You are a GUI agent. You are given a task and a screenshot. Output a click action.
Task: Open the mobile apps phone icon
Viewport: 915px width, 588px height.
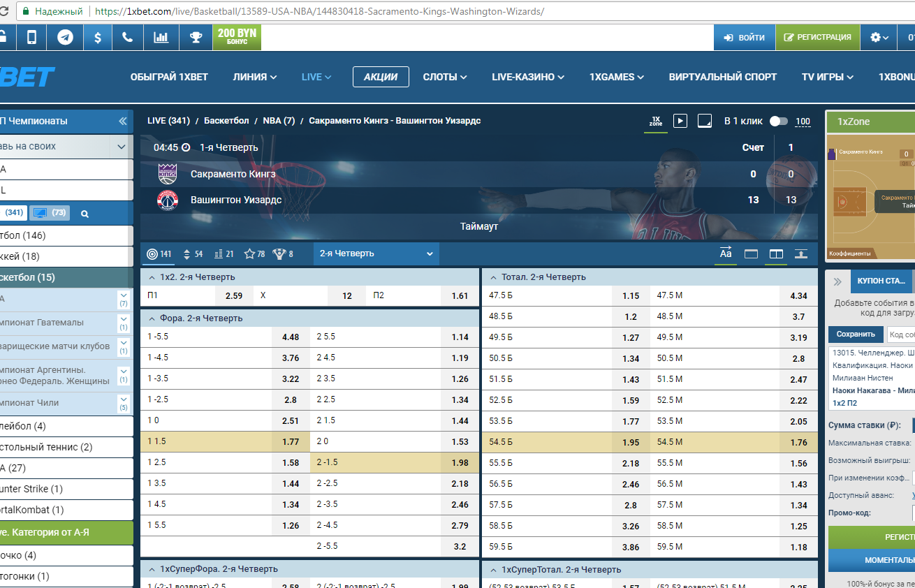[x=31, y=37]
